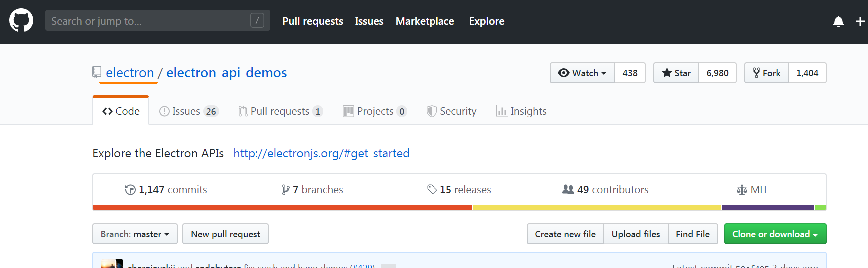
Task: Click Create new file button
Action: coord(565,234)
